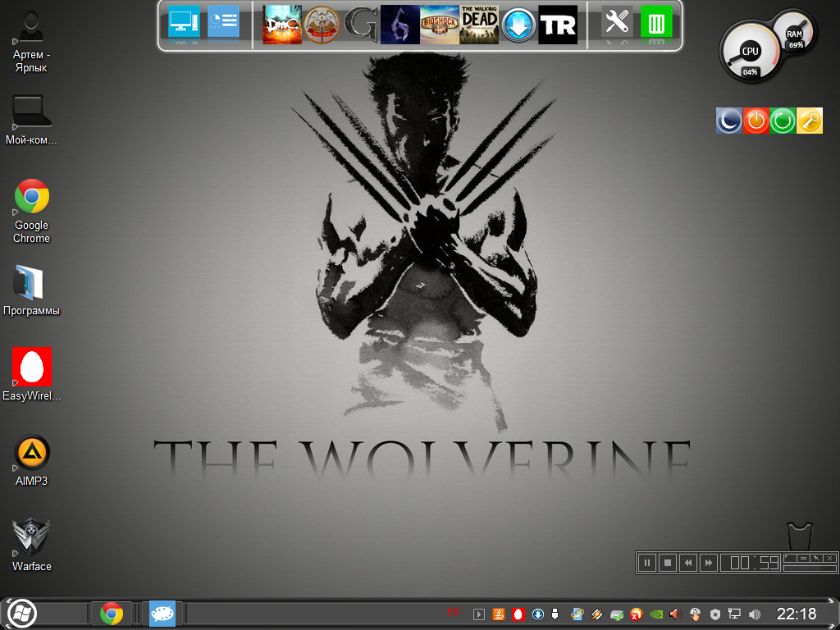840x630 pixels.
Task: Click the green restart gadget button
Action: tap(783, 121)
